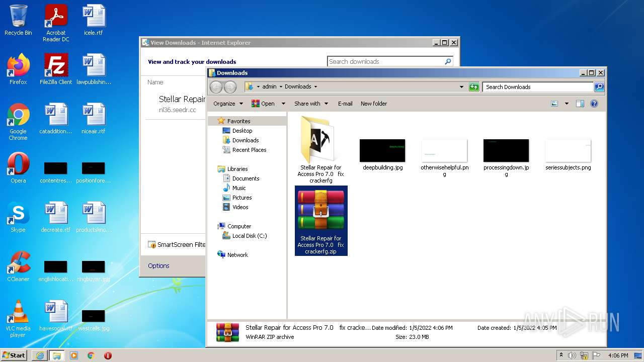Launch VLC media player shortcut

18,319
